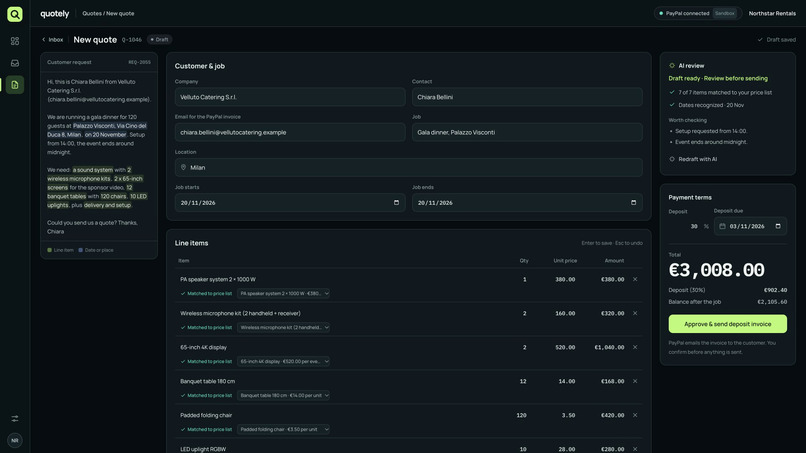Open price list dropdown for Banquet table

pyautogui.click(x=283, y=395)
